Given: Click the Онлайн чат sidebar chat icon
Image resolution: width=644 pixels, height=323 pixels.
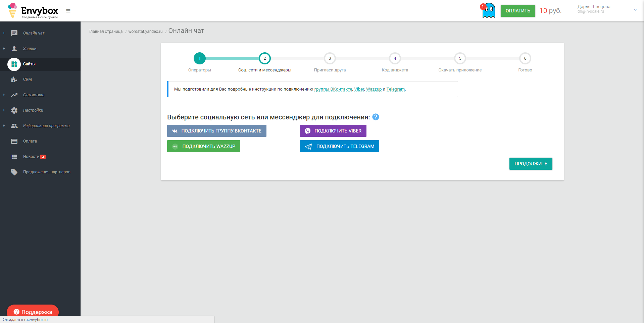Looking at the screenshot, I should point(14,33).
